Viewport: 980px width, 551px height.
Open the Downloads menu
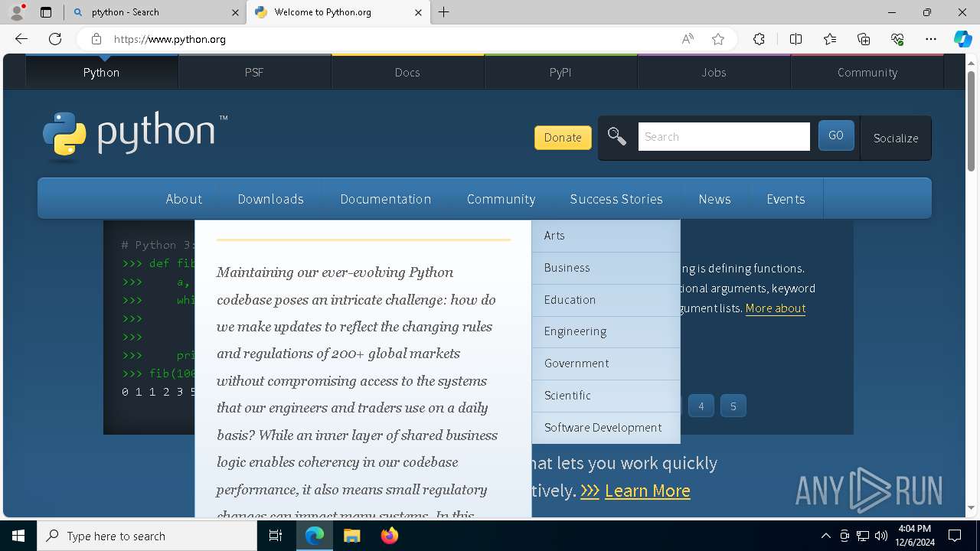point(270,198)
